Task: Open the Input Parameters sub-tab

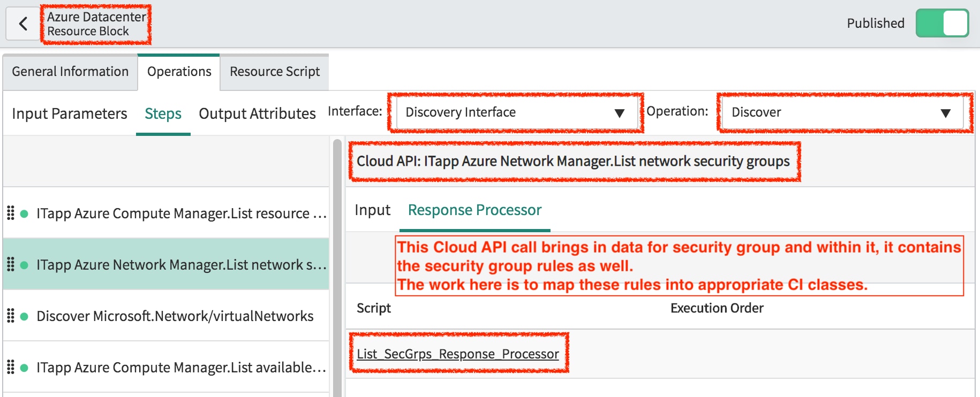Action: 70,113
